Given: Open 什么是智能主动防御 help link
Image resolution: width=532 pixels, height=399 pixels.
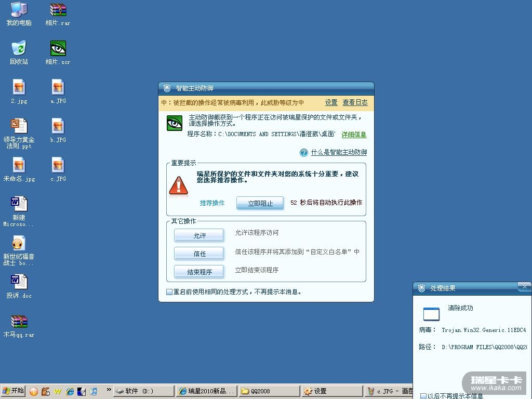Looking at the screenshot, I should [x=339, y=152].
